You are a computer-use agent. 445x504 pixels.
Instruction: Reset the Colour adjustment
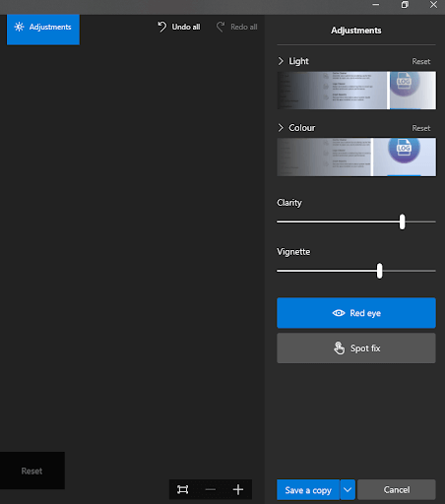(x=421, y=128)
